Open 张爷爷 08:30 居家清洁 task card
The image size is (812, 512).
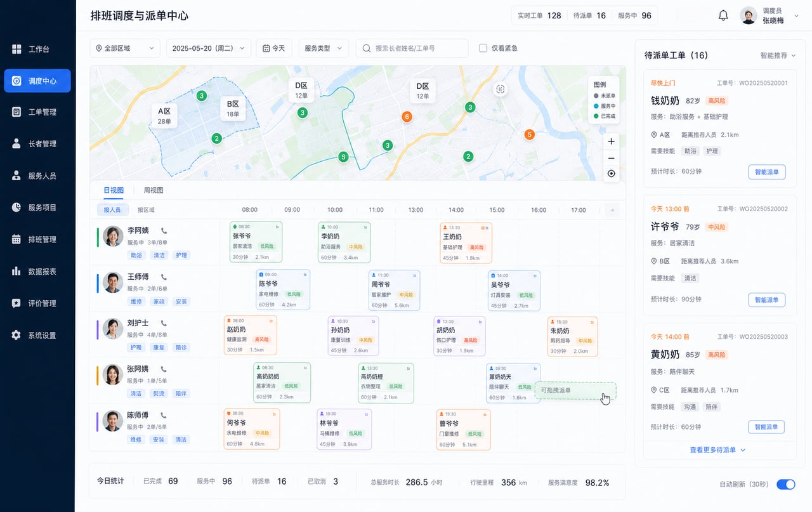[256, 242]
